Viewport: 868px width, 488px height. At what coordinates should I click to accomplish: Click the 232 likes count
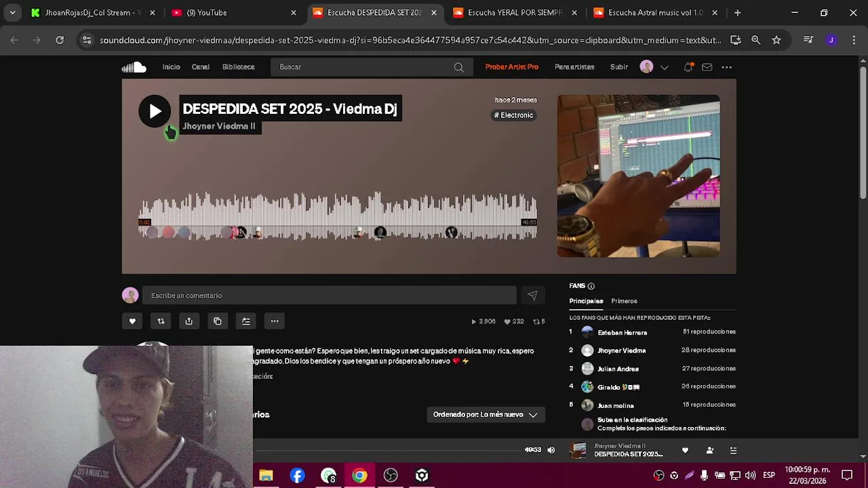(x=514, y=321)
